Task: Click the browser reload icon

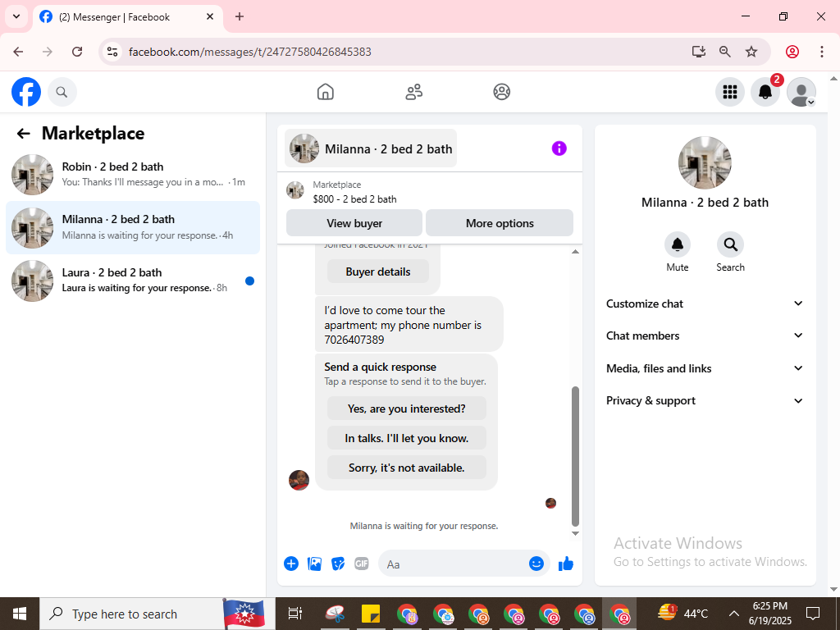Action: tap(77, 52)
